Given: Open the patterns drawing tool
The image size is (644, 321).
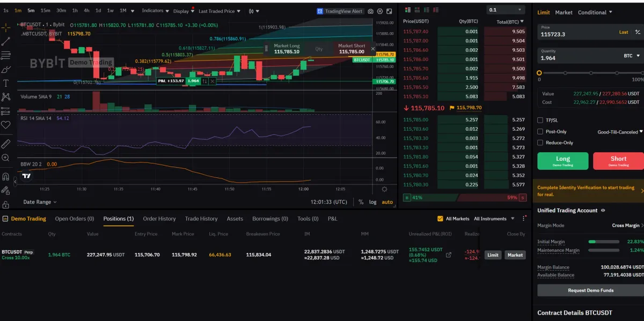Looking at the screenshot, I should point(6,97).
